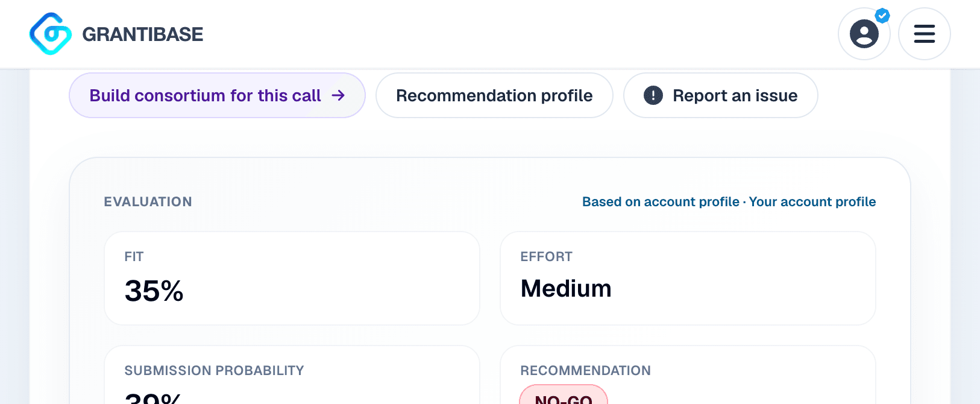Click the Grantibase logo icon
The width and height of the screenshot is (980, 404).
tap(51, 34)
